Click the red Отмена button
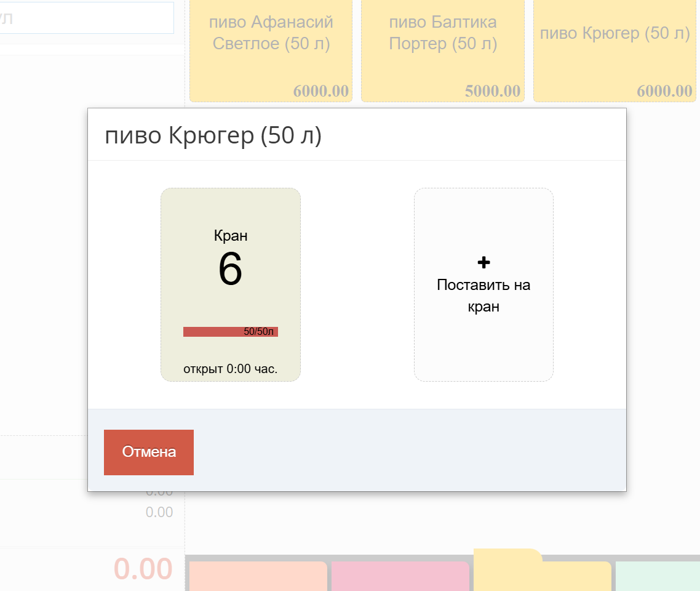The image size is (700, 591). point(149,452)
